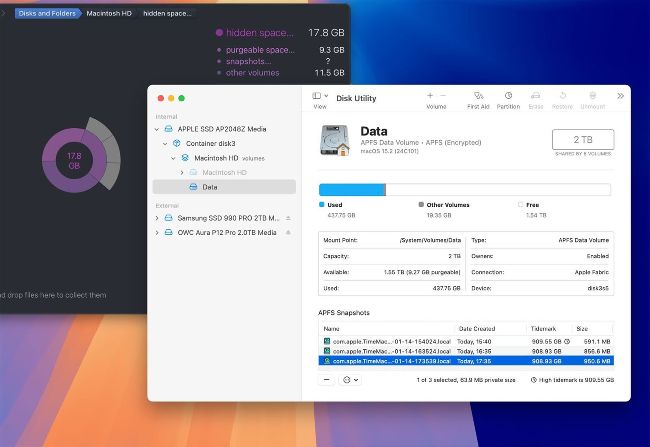
Task: Open the snapshot actions ellipsis dropdown
Action: point(349,380)
